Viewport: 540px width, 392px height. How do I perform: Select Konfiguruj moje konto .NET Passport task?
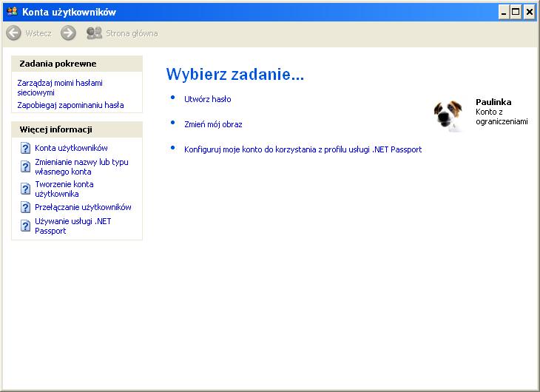[x=303, y=149]
